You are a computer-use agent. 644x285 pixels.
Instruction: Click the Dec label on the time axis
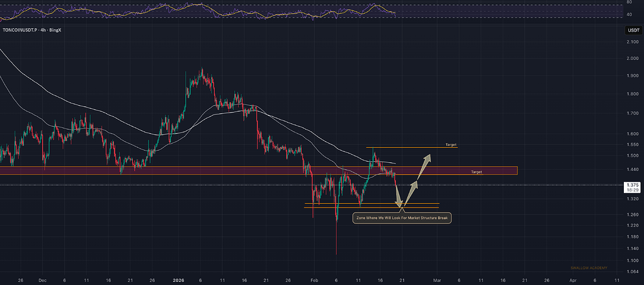[x=42, y=280]
